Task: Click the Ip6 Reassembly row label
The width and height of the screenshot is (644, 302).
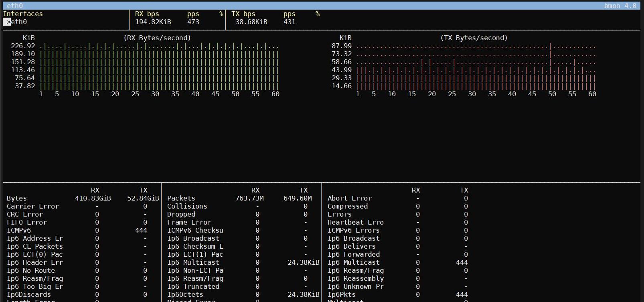Action: 356,278
